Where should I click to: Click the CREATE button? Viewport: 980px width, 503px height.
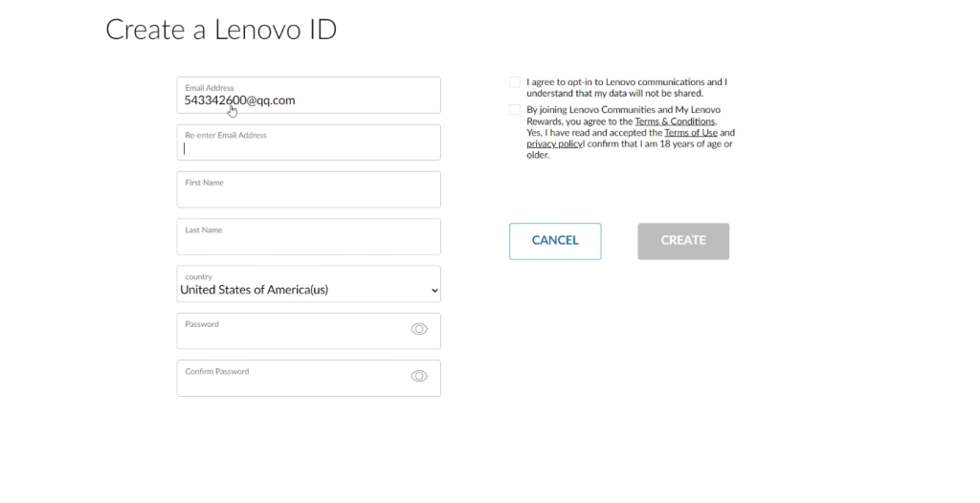683,241
